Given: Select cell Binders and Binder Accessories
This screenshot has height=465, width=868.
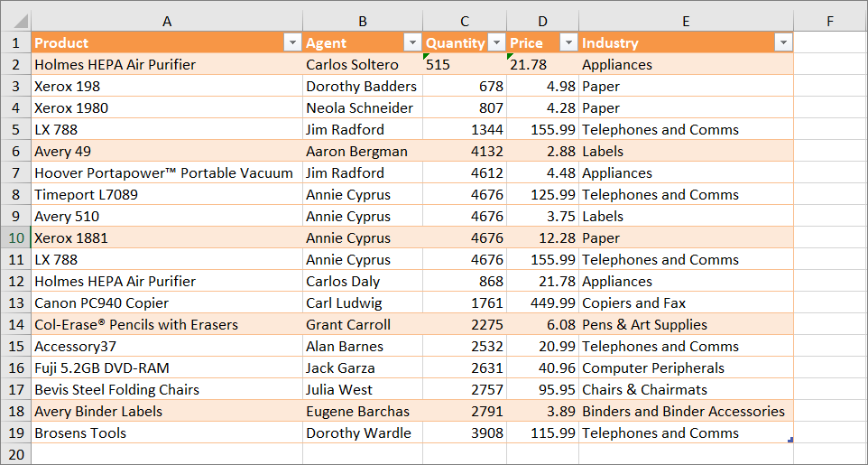Looking at the screenshot, I should 686,411.
